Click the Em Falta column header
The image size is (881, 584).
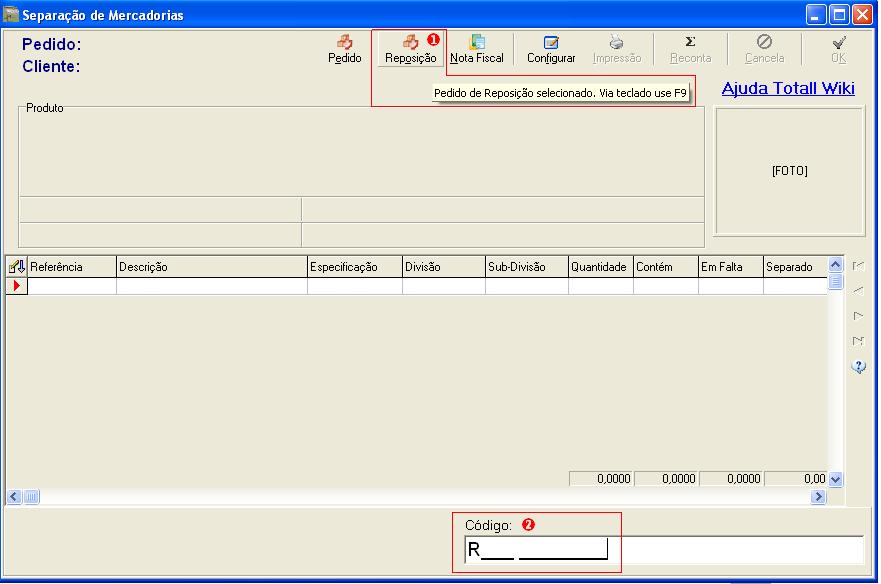(x=731, y=267)
